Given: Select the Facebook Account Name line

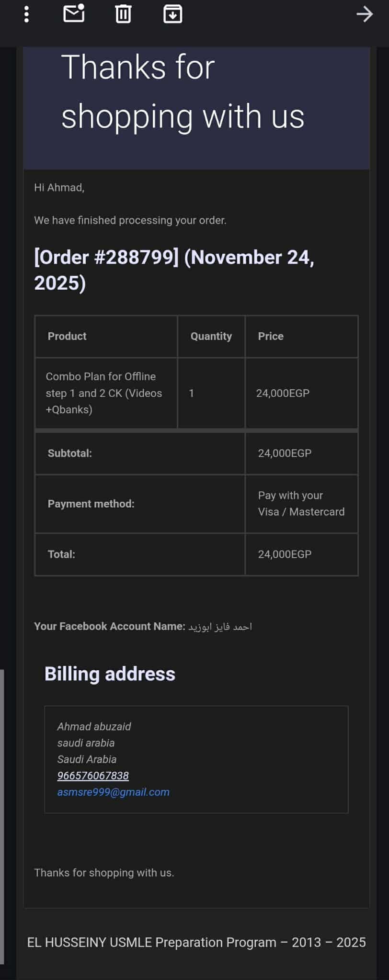Looking at the screenshot, I should click(x=143, y=626).
